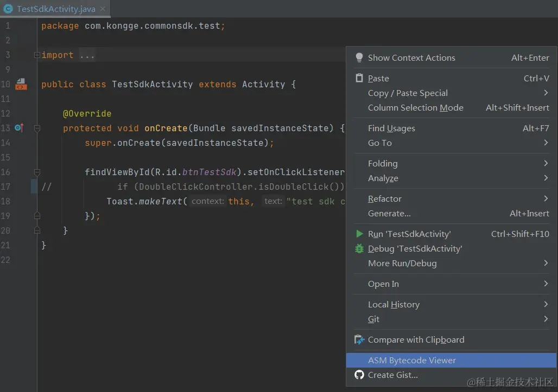558x392 pixels.
Task: Click the fold end marker on line 19
Action: pos(37,216)
